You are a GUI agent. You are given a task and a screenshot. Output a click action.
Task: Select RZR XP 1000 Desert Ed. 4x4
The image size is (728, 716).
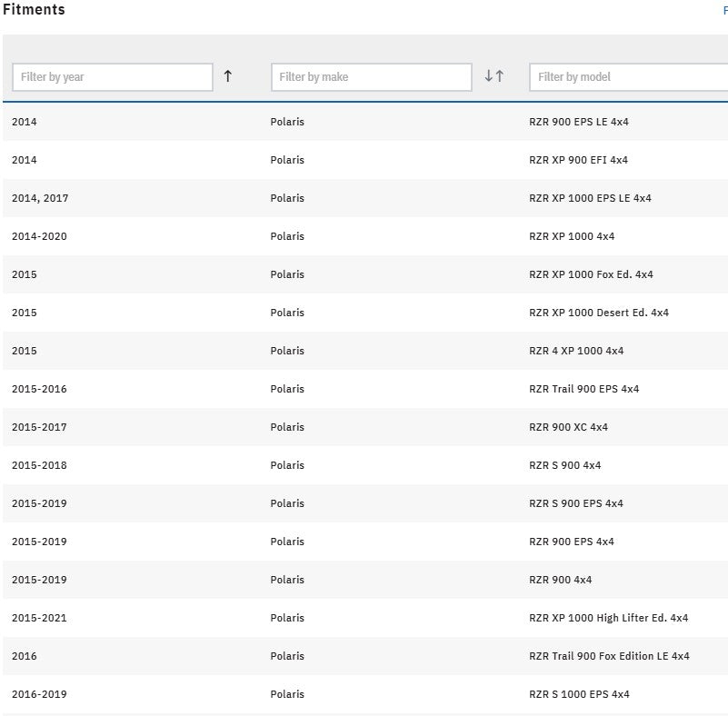click(x=599, y=313)
